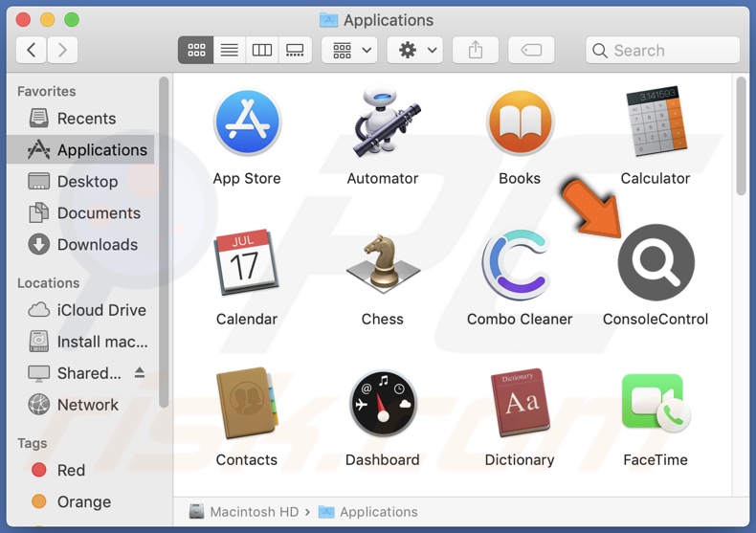Click into the Search field

(662, 50)
